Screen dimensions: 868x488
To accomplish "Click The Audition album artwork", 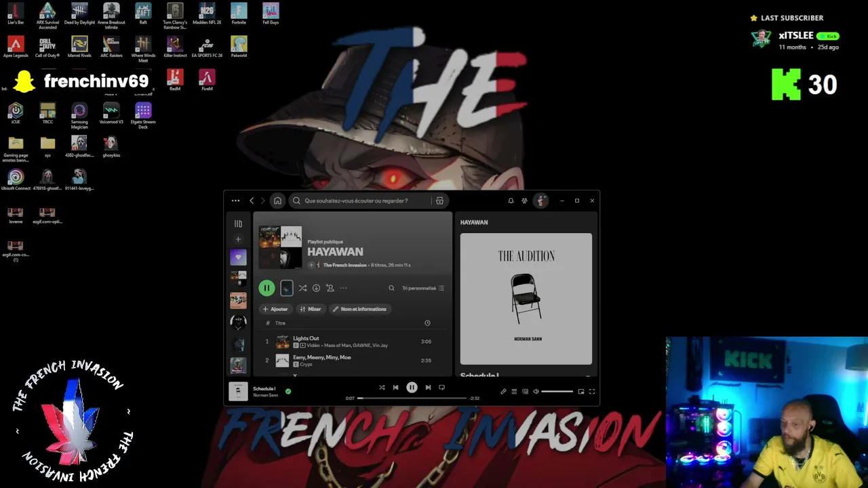I will click(x=526, y=299).
